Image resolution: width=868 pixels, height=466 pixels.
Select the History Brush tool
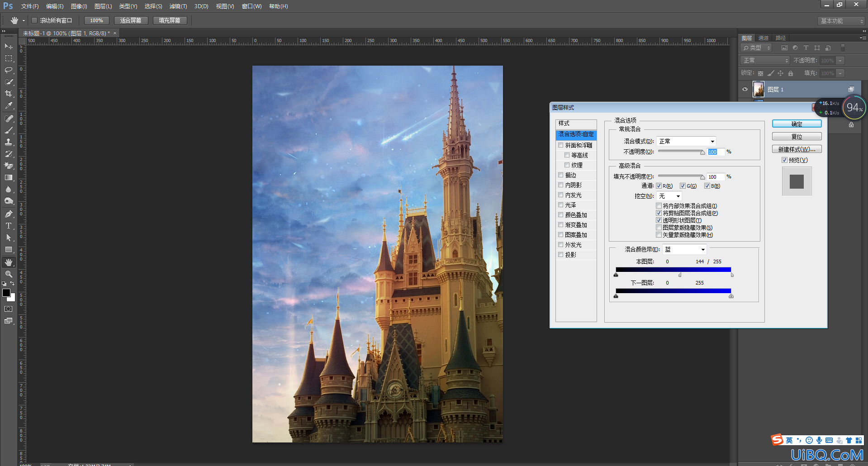(x=9, y=154)
